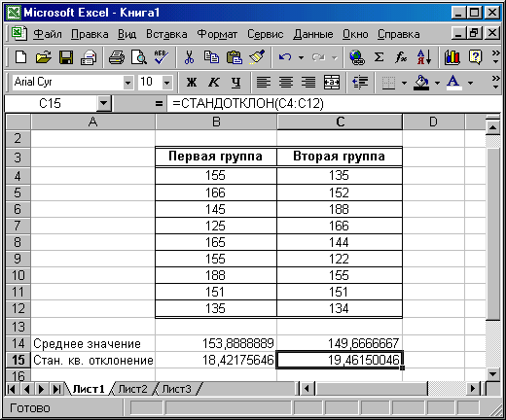Open the font size 10 dropdown
This screenshot has height=420, width=506.
coord(167,83)
